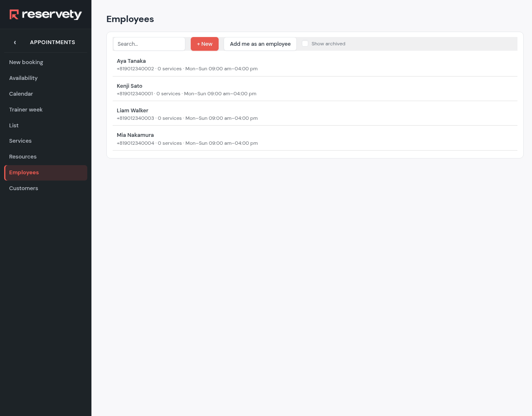Click the Employees page heading
The image size is (532, 416).
[130, 19]
